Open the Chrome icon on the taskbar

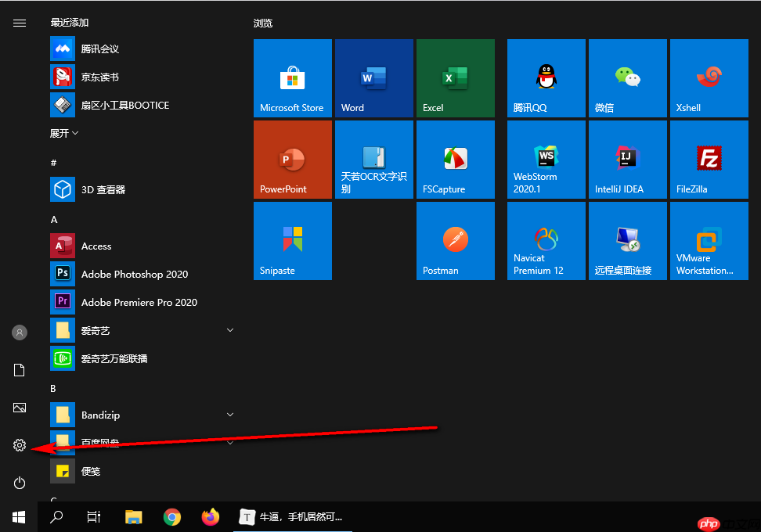coord(172,516)
